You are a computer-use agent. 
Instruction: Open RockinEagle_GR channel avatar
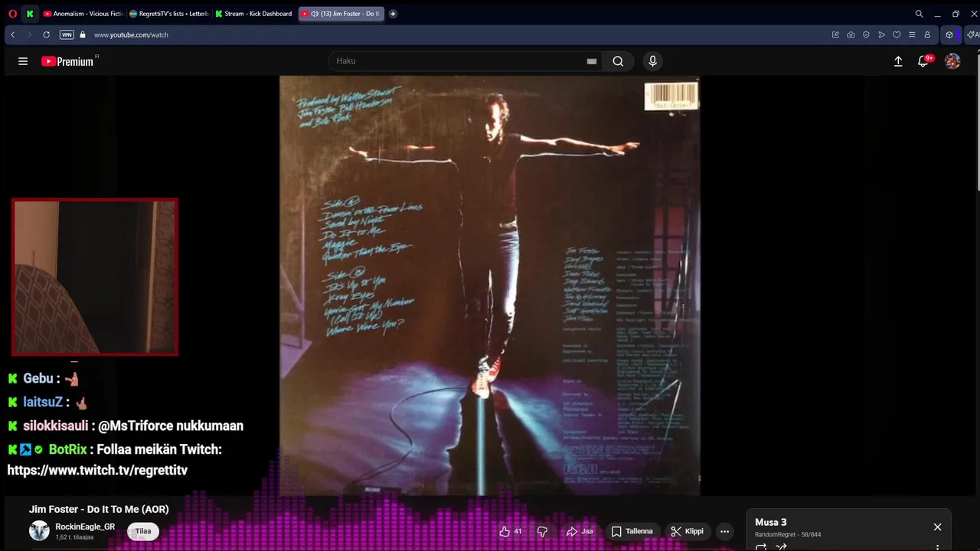click(x=39, y=530)
